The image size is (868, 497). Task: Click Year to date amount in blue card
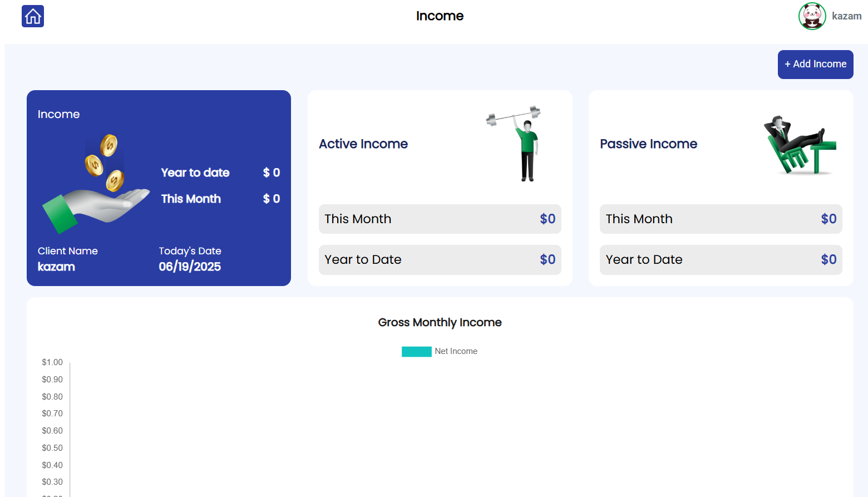click(x=272, y=173)
